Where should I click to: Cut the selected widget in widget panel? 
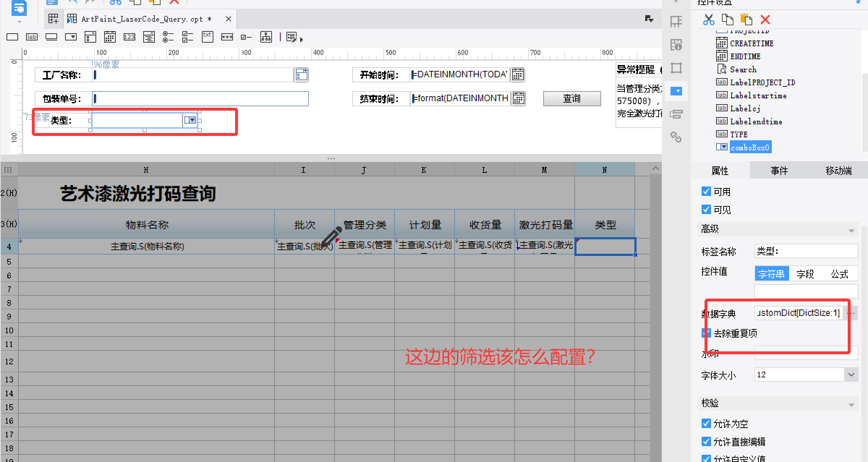[x=709, y=20]
